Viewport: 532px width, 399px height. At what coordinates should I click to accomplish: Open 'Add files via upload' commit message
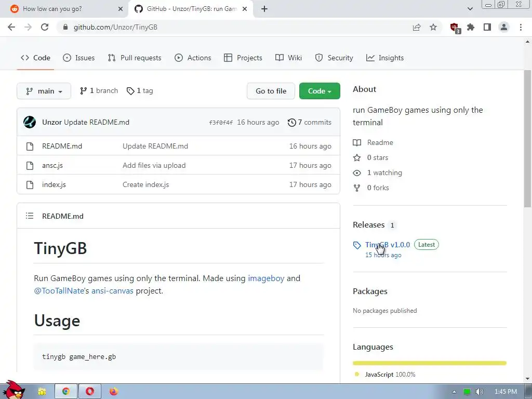(154, 165)
